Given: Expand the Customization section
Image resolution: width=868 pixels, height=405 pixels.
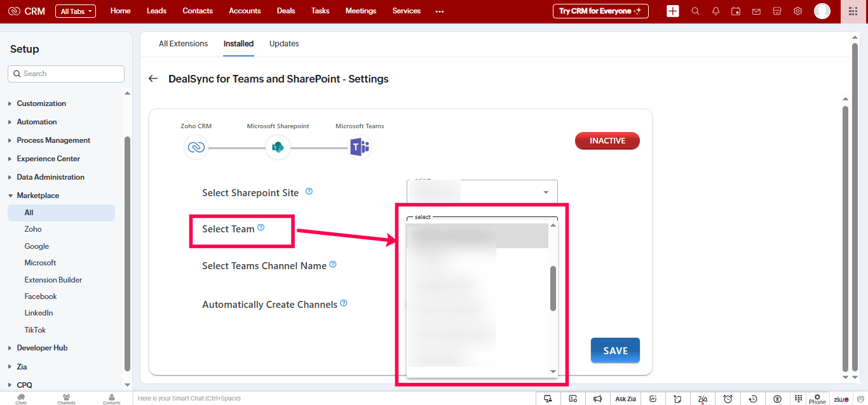Looking at the screenshot, I should [x=41, y=103].
